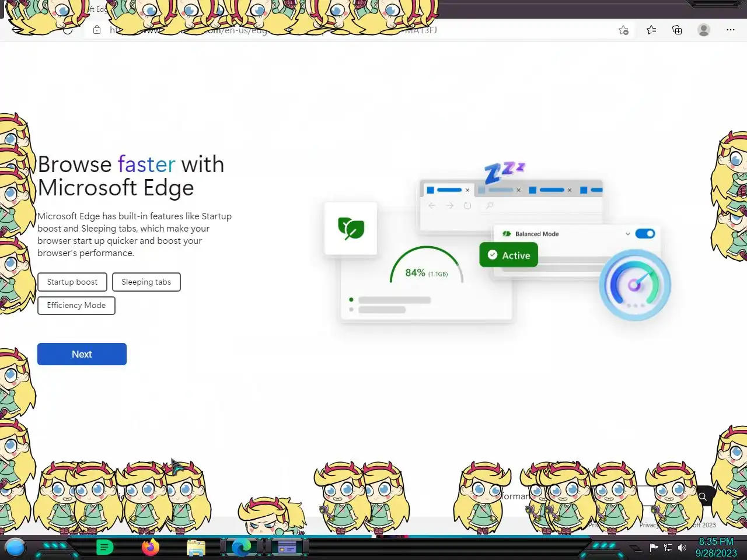Viewport: 747px width, 560px height.
Task: Add this page to favorites
Action: tap(623, 30)
